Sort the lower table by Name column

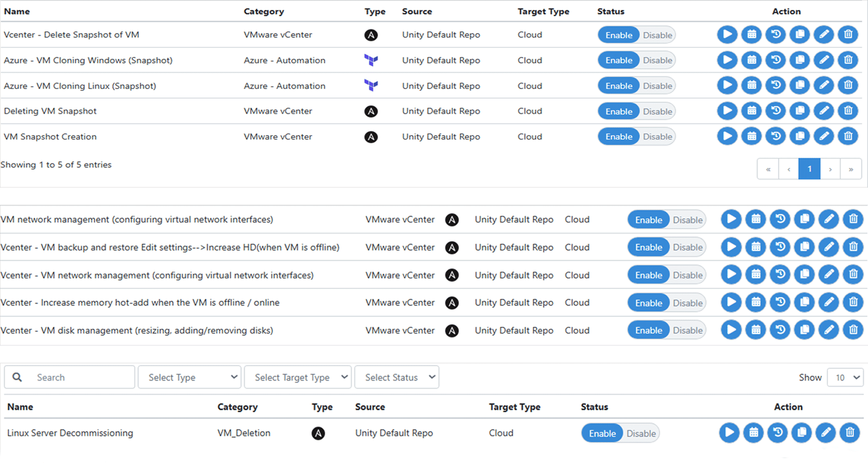pyautogui.click(x=20, y=407)
